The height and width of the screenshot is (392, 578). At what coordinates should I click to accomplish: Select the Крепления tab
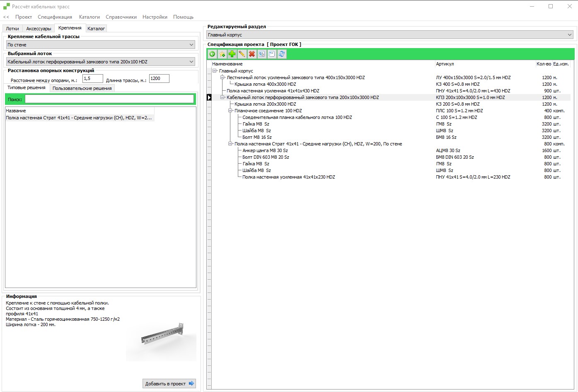tap(70, 28)
